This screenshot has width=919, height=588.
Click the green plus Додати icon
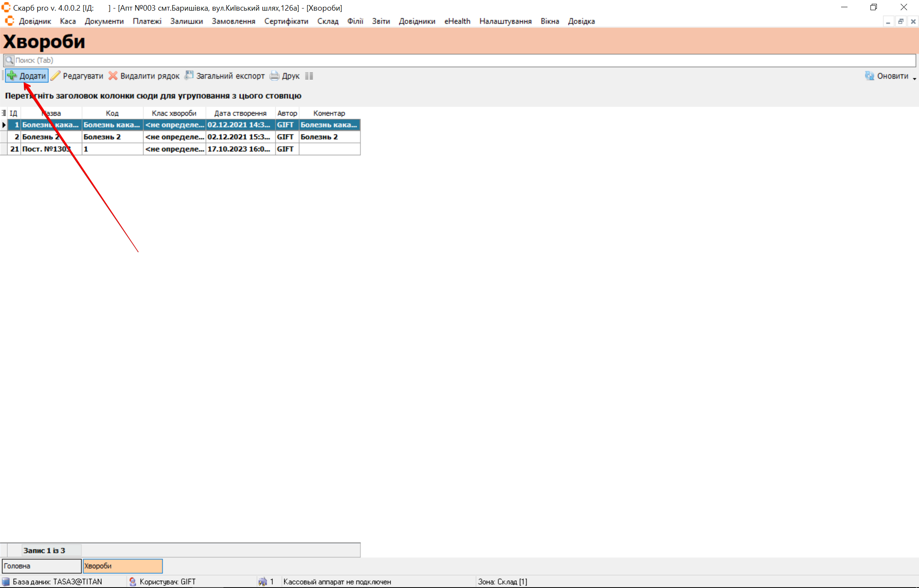12,76
